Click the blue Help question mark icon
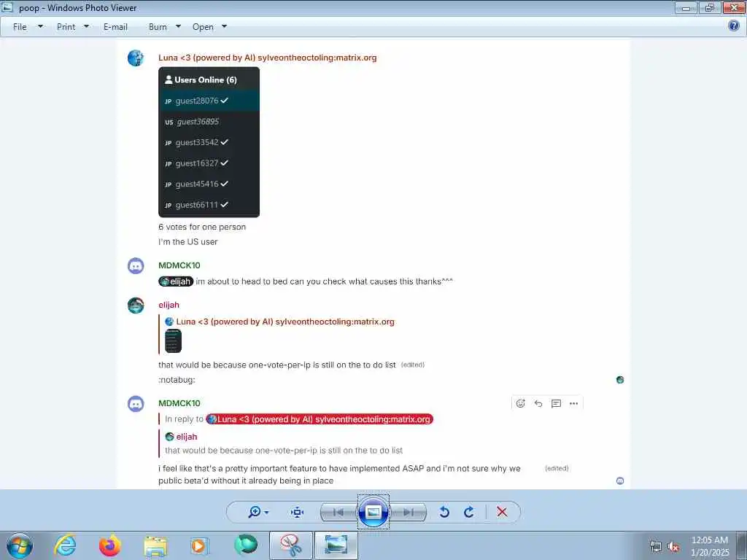The image size is (747, 560). (x=734, y=26)
